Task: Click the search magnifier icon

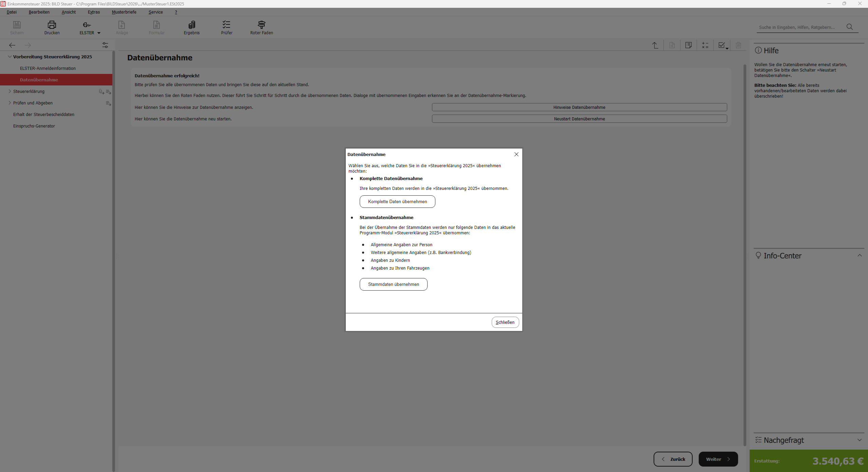Action: pyautogui.click(x=849, y=27)
